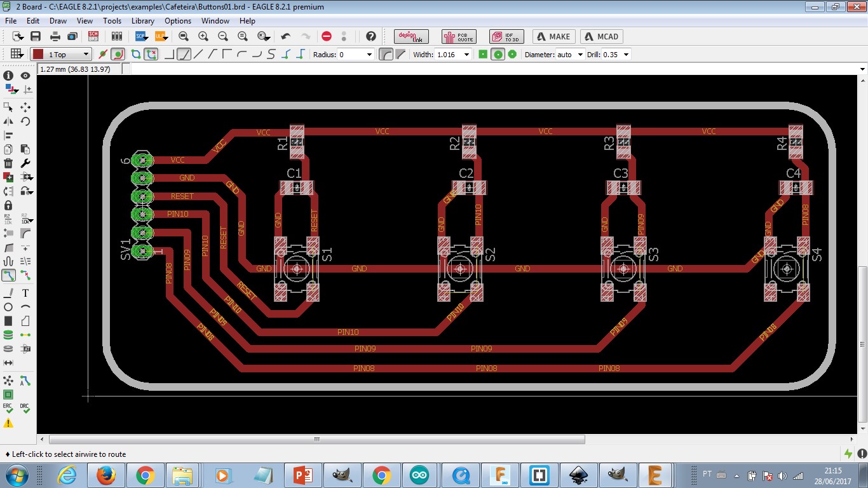Select the octagon via shape

coord(512,55)
